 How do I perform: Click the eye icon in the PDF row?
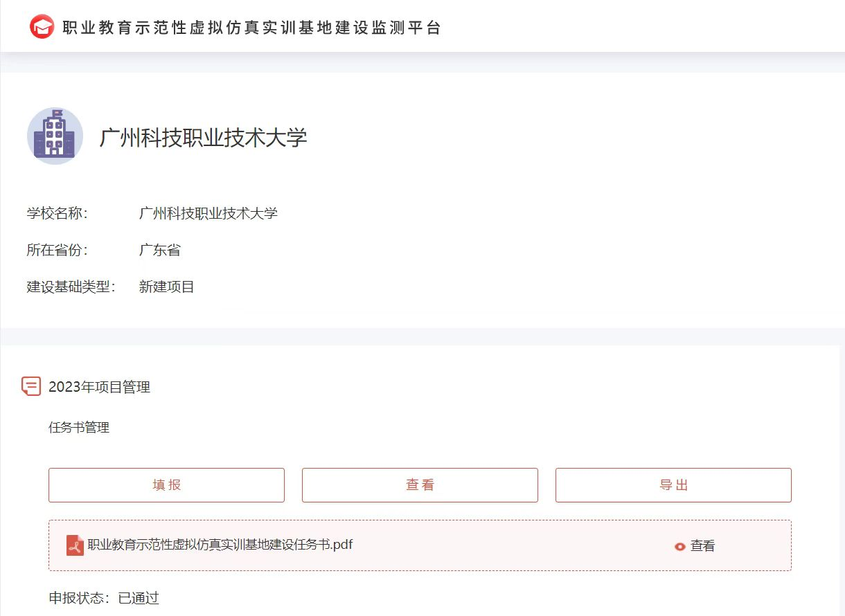[680, 546]
